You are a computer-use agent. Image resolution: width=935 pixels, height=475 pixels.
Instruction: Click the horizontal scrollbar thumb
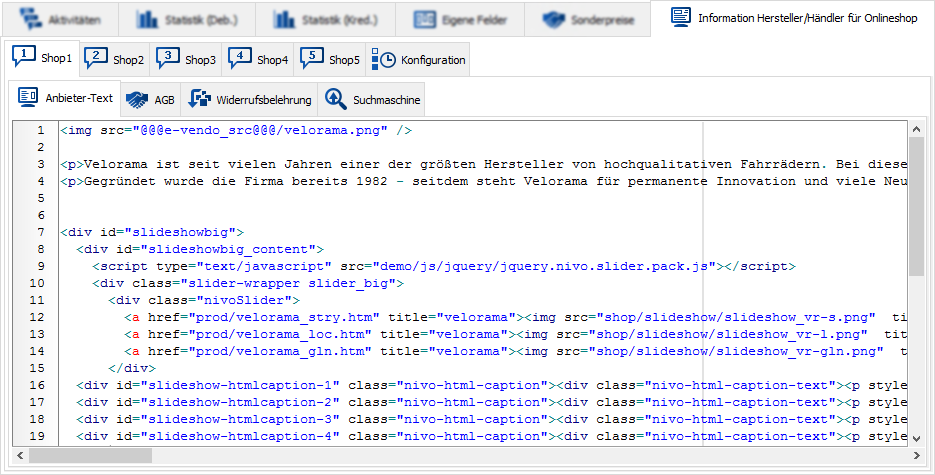coord(90,456)
